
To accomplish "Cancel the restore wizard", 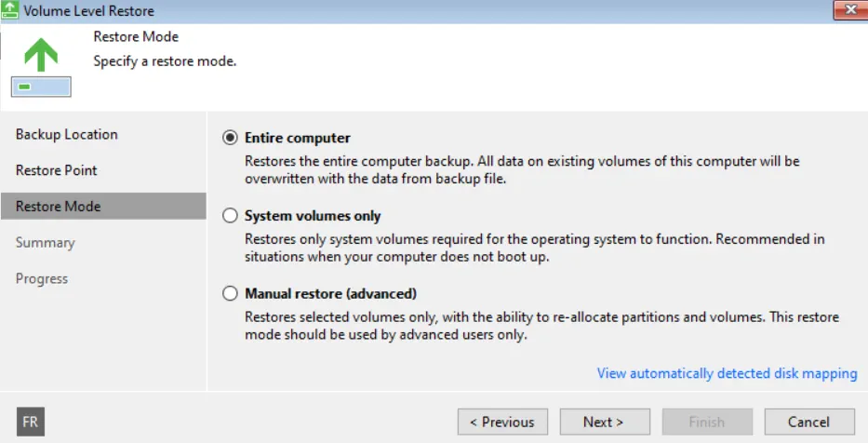I will (809, 422).
